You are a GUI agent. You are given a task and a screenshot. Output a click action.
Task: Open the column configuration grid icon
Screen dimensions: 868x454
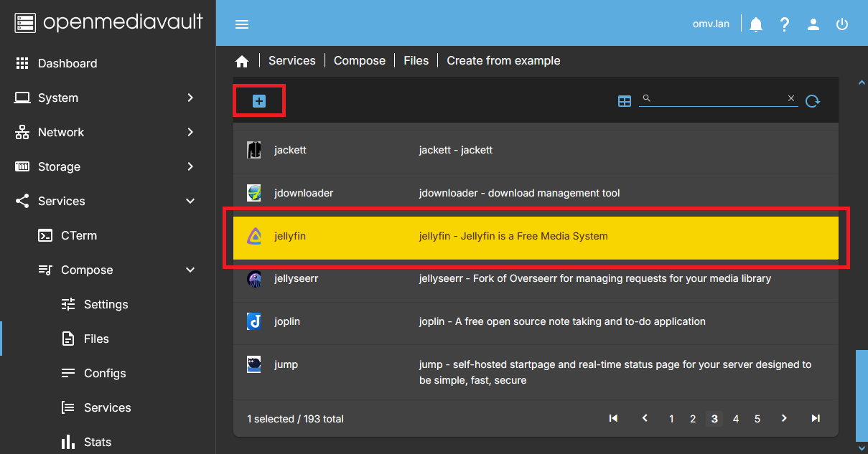[624, 101]
